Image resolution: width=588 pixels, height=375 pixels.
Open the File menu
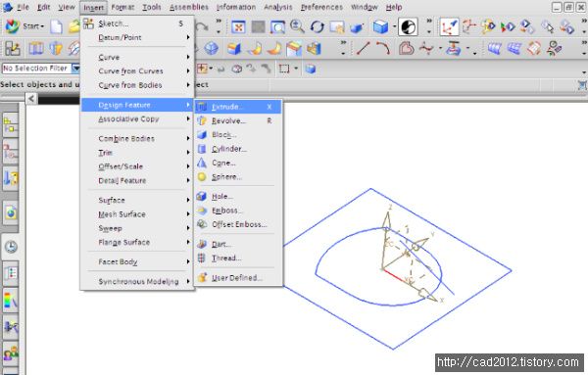23,7
